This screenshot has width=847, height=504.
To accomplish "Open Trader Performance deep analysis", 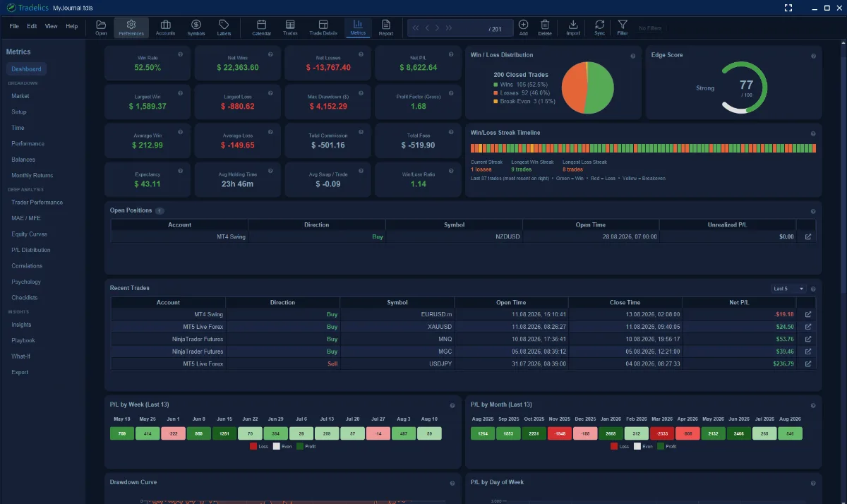I will pyautogui.click(x=37, y=203).
